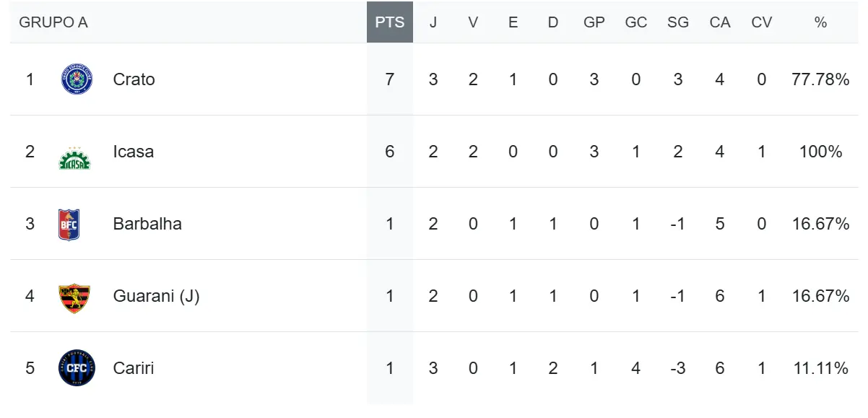Open the Crato team name link
This screenshot has width=868, height=418.
pos(134,79)
